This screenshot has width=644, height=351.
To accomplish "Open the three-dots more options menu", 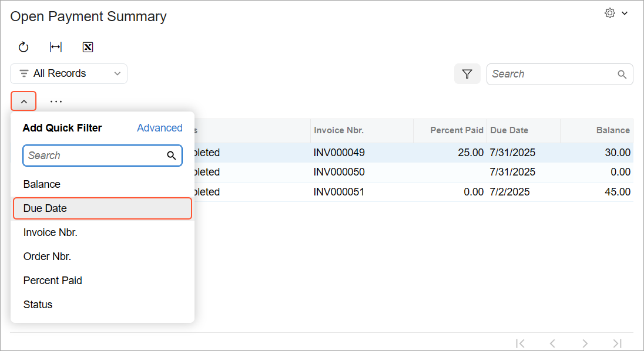I will click(56, 102).
